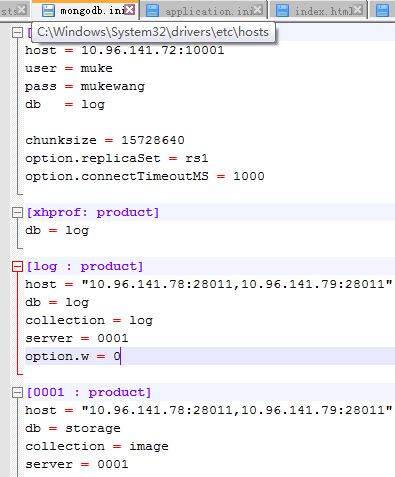Click the save icon of the rightmost cut-off tab
This screenshot has height=477, width=395.
coord(382,11)
